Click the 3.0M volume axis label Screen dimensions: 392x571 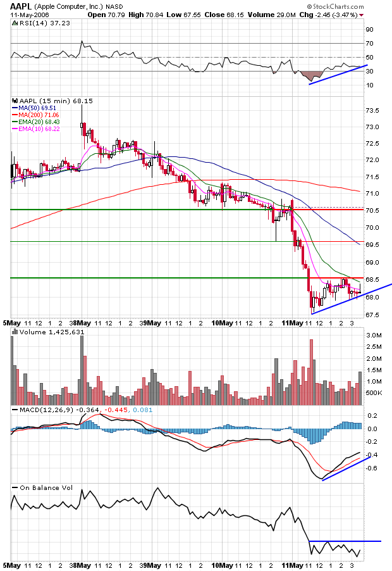tap(374, 336)
